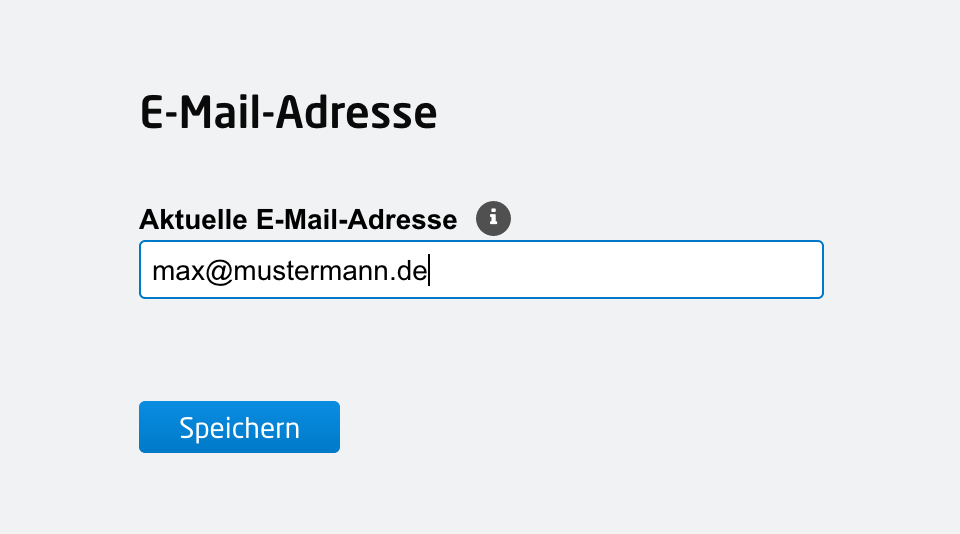Click the Speichern button

239,427
